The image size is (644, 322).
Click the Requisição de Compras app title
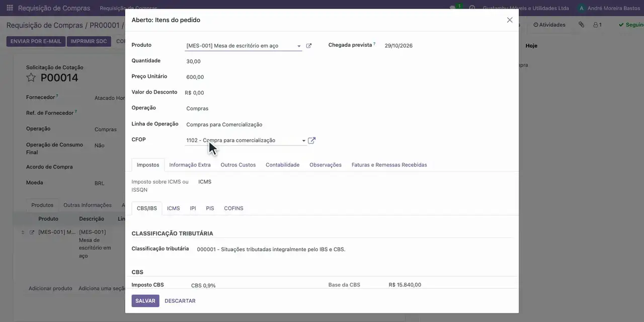click(54, 8)
